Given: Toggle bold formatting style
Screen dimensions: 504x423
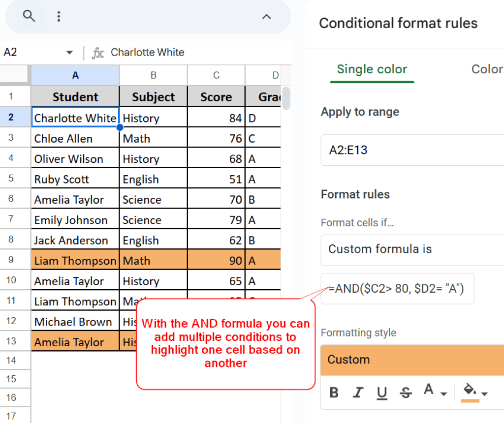Looking at the screenshot, I should pyautogui.click(x=334, y=392).
